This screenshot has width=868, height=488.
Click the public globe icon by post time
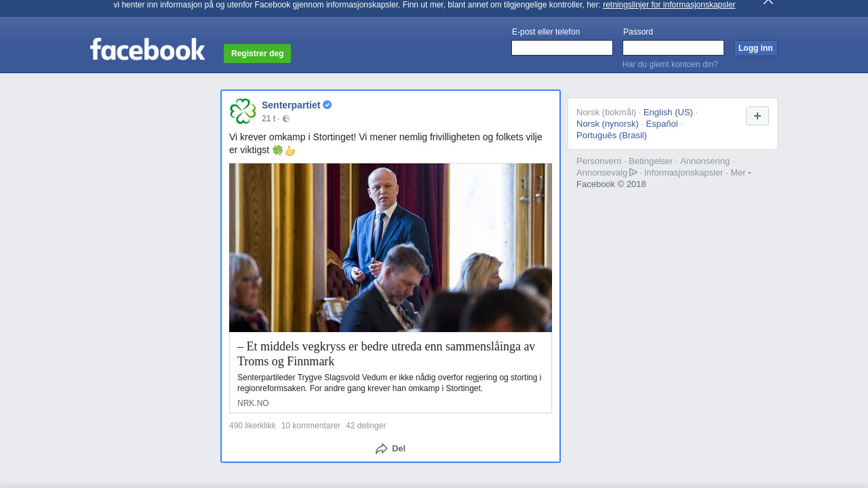(286, 119)
